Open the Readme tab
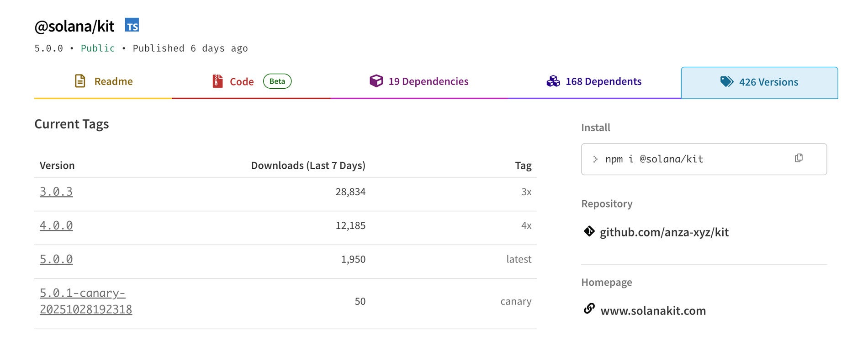Screen dimensions: 868x337 (x=113, y=81)
